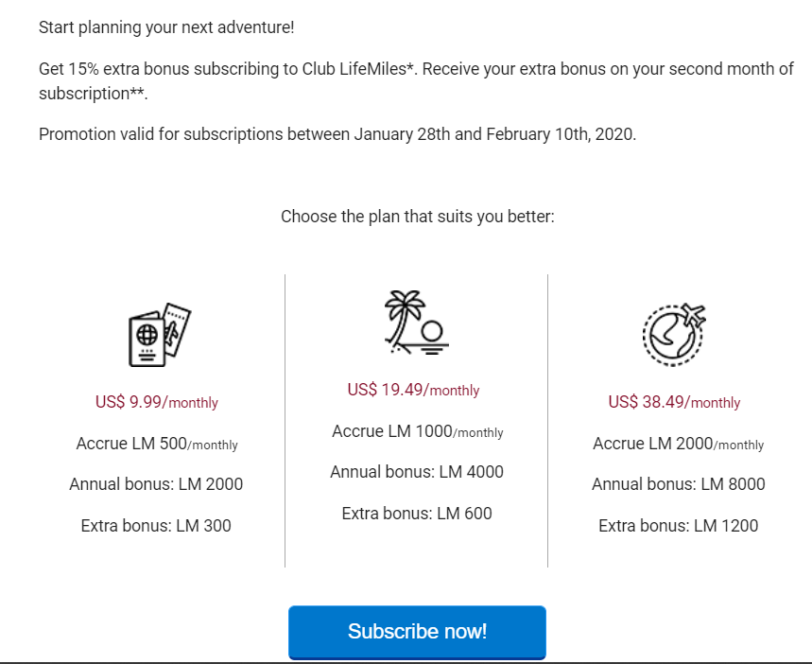The height and width of the screenshot is (664, 812).
Task: Select the Accrue LM 1000/monthly text
Action: (416, 431)
